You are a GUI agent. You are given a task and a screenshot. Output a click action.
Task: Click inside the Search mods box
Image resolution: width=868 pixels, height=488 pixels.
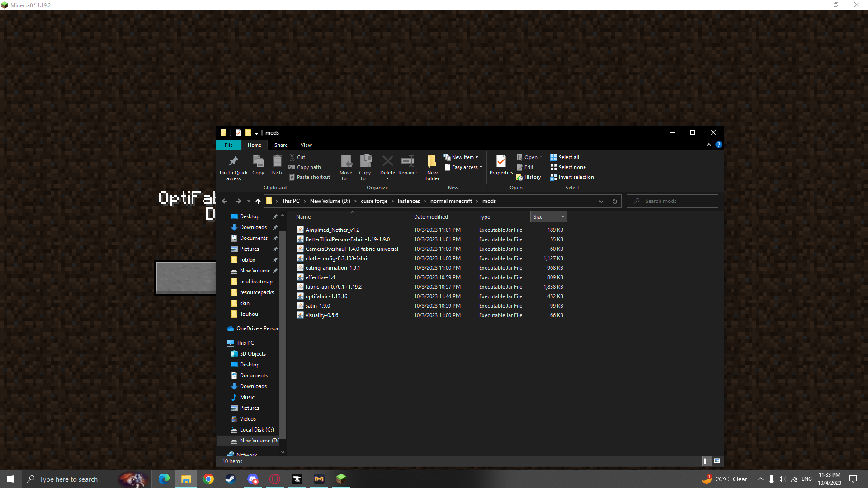[672, 201]
